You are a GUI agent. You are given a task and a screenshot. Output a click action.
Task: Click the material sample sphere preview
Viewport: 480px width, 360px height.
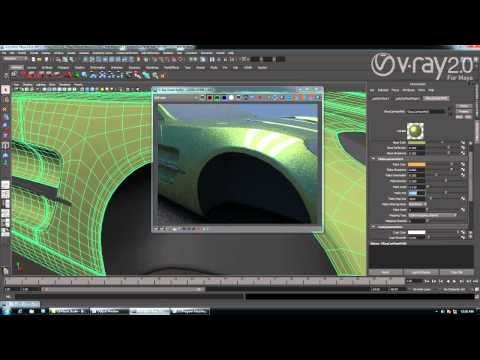click(x=415, y=131)
